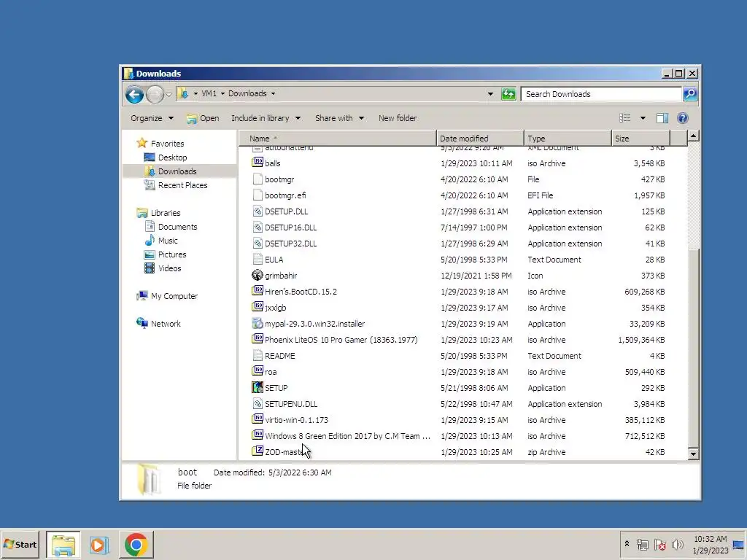Select the EULA text document icon
747x560 pixels.
258,259
